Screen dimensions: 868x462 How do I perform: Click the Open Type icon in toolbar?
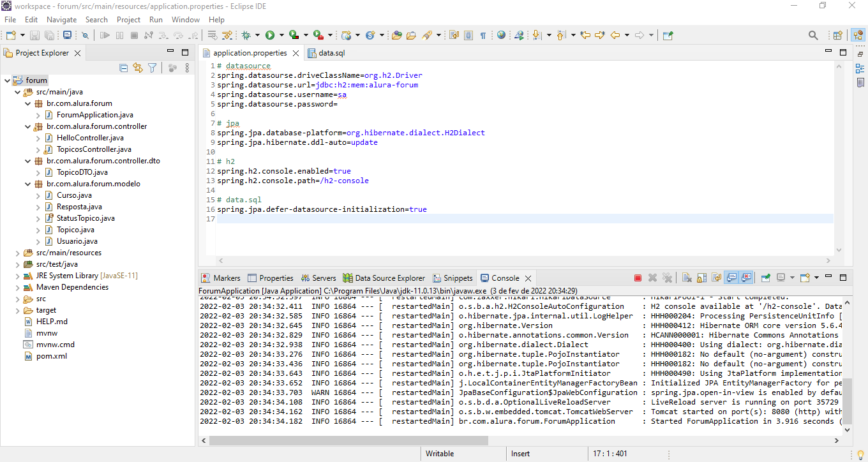(396, 35)
